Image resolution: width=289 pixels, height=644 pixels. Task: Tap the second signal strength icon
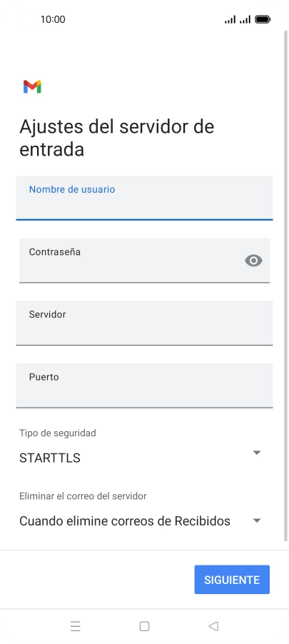point(245,19)
